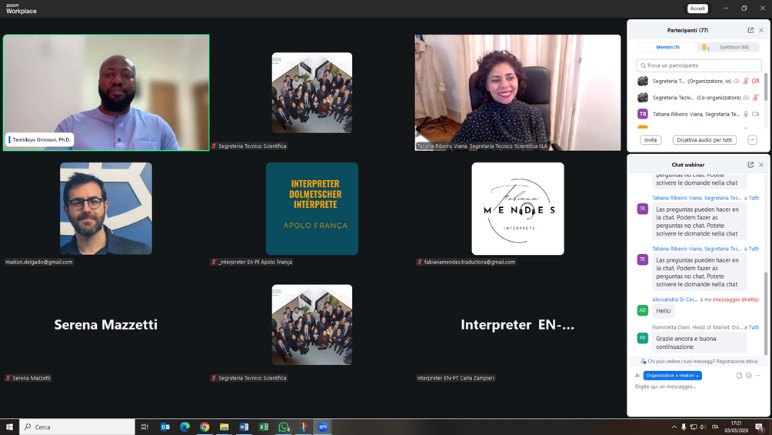
Task: Toggle camera for Tatiana Ribeiro Viana
Action: [x=756, y=114]
